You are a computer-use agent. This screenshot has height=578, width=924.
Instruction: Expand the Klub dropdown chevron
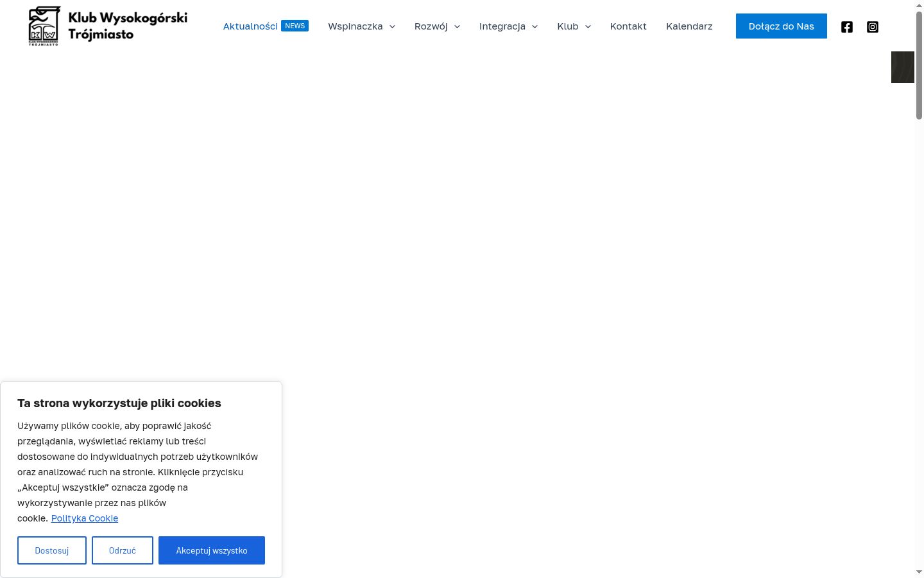(588, 26)
